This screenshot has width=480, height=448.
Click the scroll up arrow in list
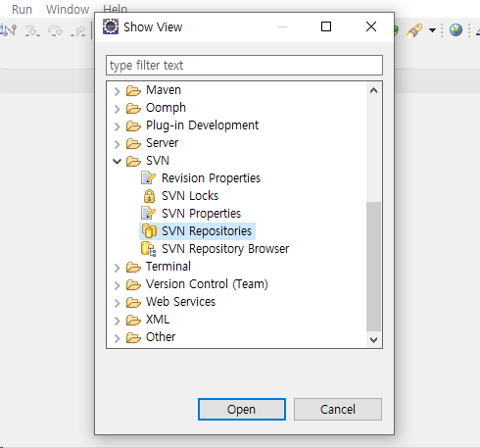373,90
